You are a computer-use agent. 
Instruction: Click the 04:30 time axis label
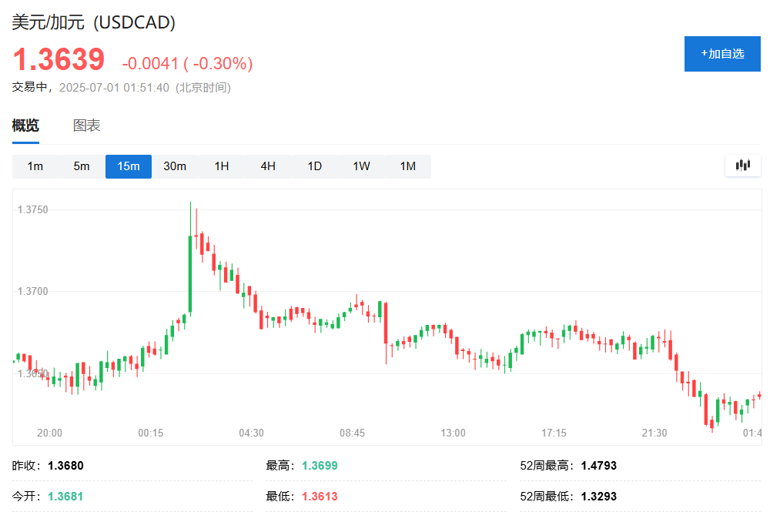(x=251, y=433)
